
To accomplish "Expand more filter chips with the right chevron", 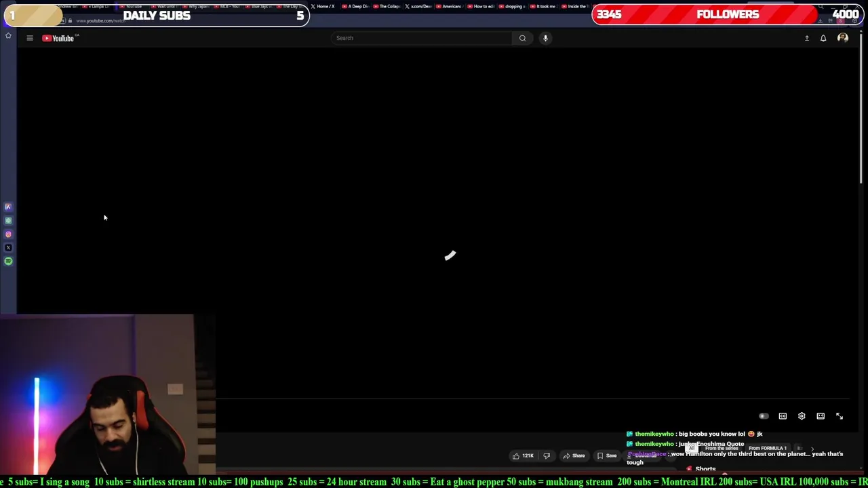I will pyautogui.click(x=812, y=448).
